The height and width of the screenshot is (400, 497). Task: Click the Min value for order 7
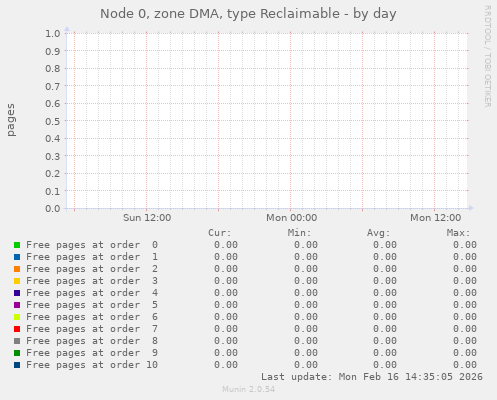pos(306,329)
